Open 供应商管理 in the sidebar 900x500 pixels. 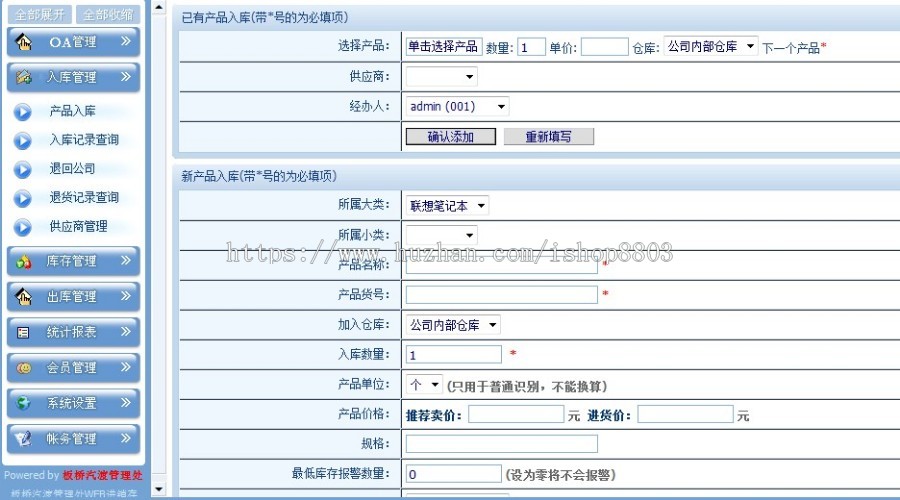(x=78, y=227)
